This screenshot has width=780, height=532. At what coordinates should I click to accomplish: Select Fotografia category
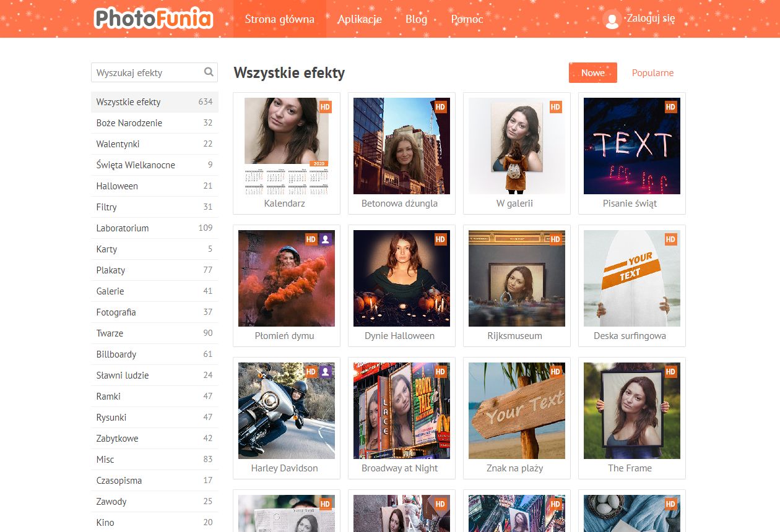pyautogui.click(x=154, y=312)
